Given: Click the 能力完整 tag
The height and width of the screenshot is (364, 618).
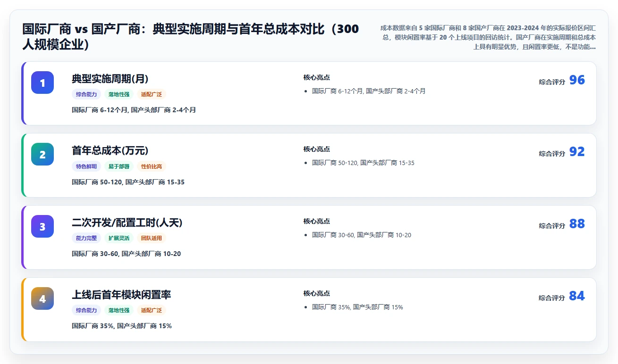Looking at the screenshot, I should [86, 238].
